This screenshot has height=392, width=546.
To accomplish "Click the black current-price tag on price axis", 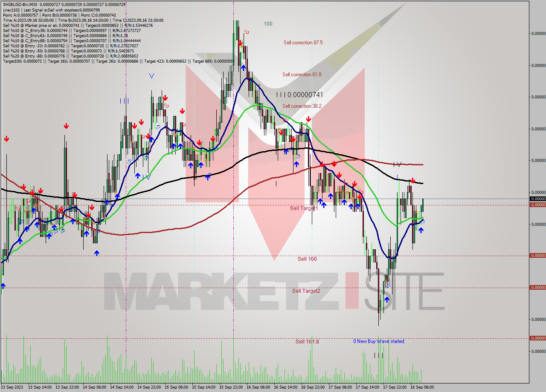I will pyautogui.click(x=537, y=199).
